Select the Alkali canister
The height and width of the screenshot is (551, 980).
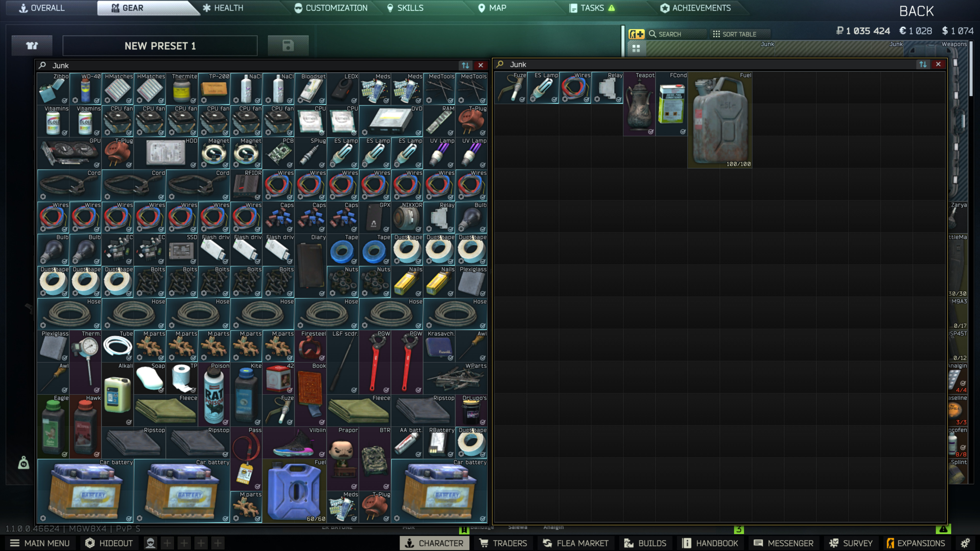coord(118,394)
